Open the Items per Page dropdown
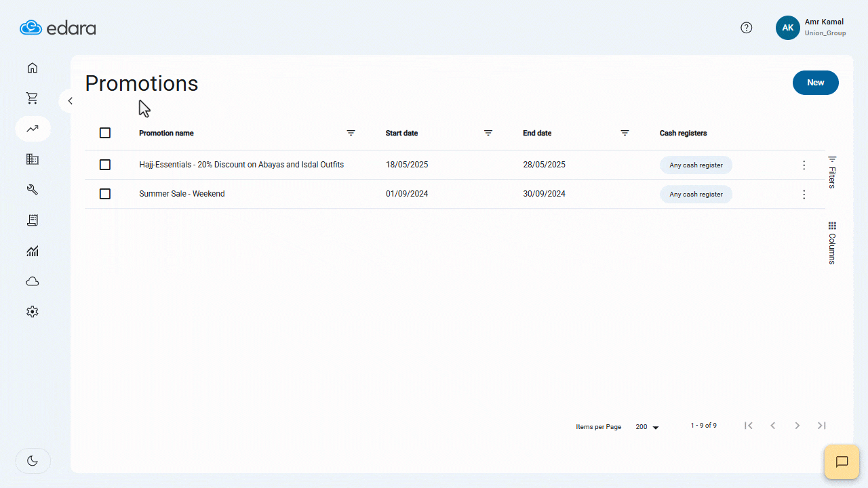Screen dimensions: 868x488 [x=648, y=427]
